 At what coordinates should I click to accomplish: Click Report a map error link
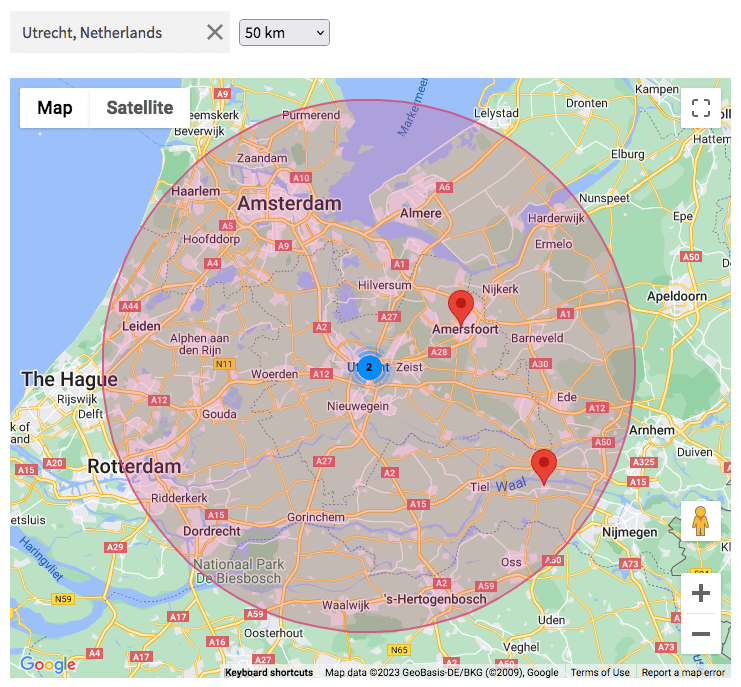pos(683,672)
